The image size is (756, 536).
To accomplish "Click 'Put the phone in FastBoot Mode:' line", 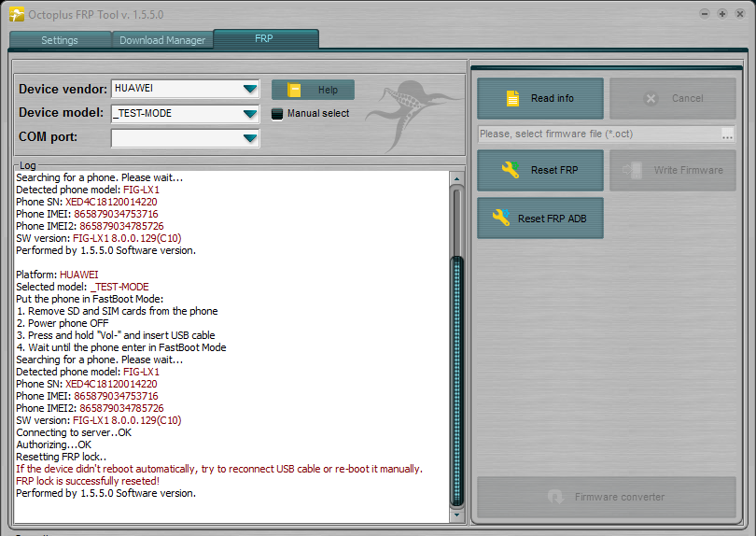I will coord(90,299).
